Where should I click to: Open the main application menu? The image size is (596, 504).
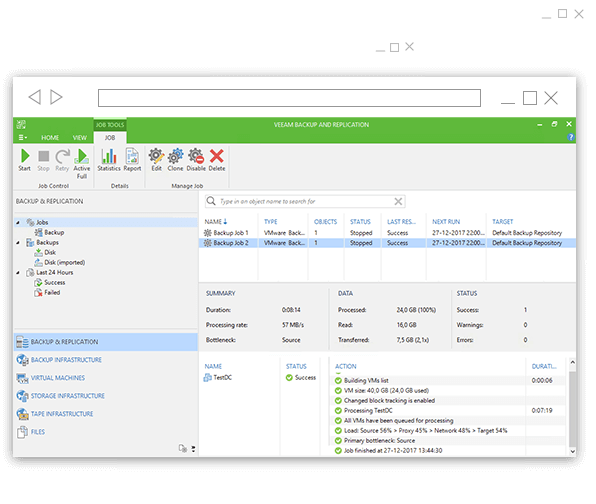click(x=23, y=138)
